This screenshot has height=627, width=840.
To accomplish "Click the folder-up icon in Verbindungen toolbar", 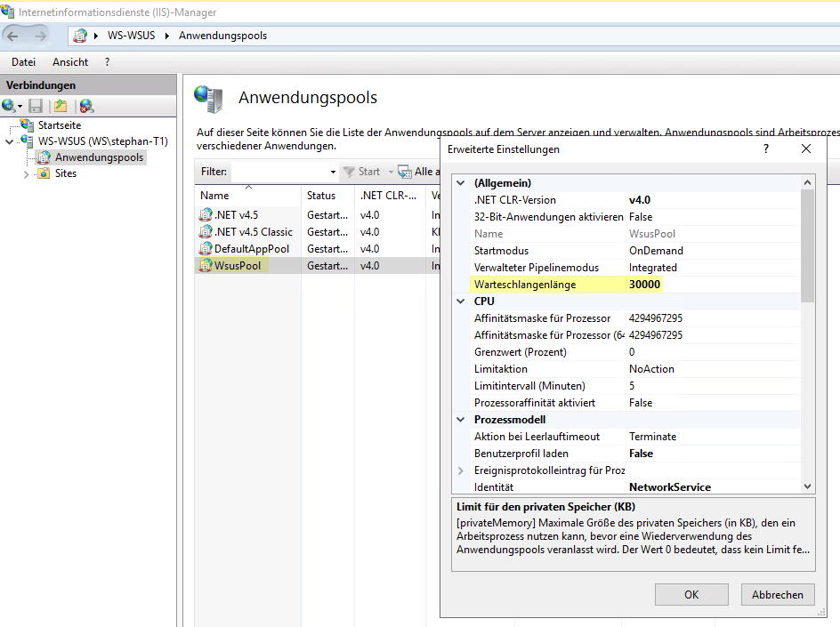I will [61, 106].
